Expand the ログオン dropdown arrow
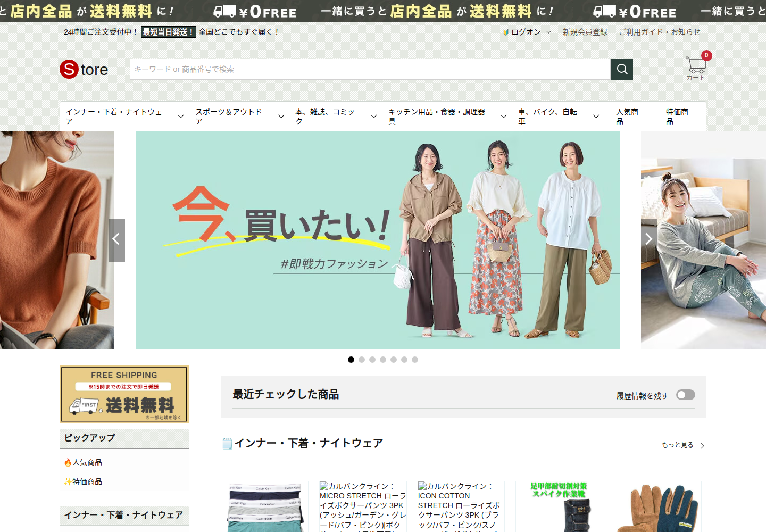The width and height of the screenshot is (766, 532). click(548, 32)
